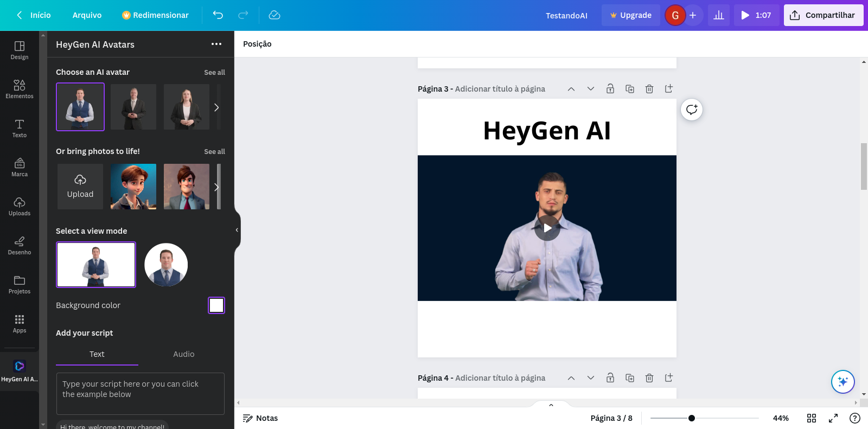The image size is (868, 429).
Task: Click the Compartilhar button
Action: coord(824,15)
